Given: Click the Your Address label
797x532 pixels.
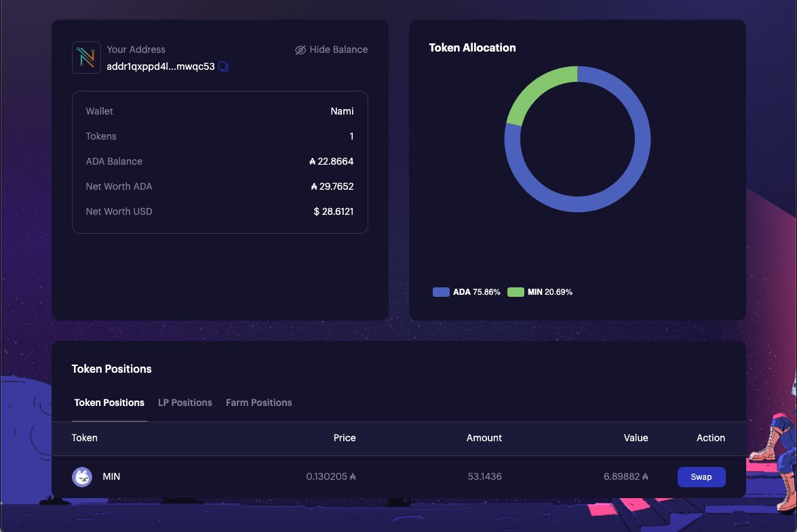Looking at the screenshot, I should (136, 49).
